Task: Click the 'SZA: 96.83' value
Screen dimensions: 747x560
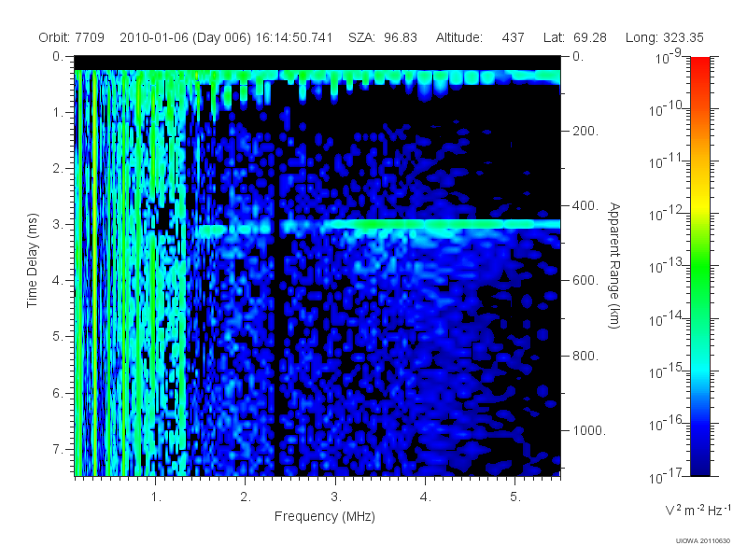Action: [383, 37]
